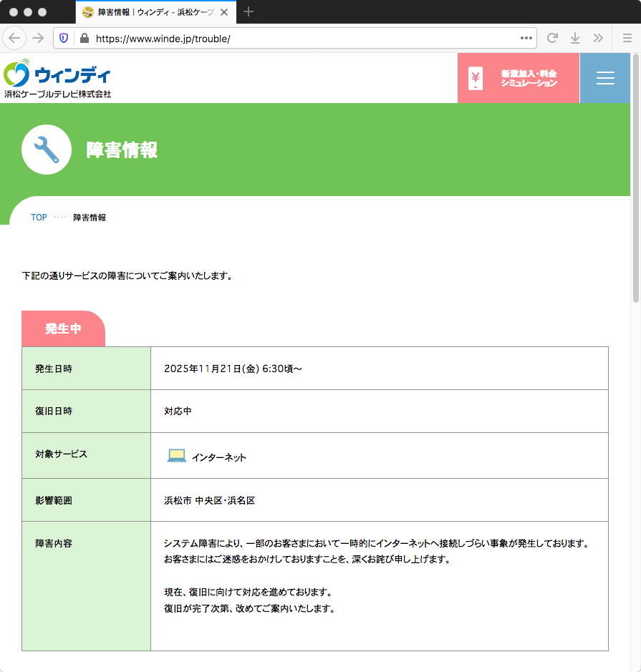Click the line 現在、復旧に向けて対応を進めております。
This screenshot has width=641, height=672.
[249, 593]
